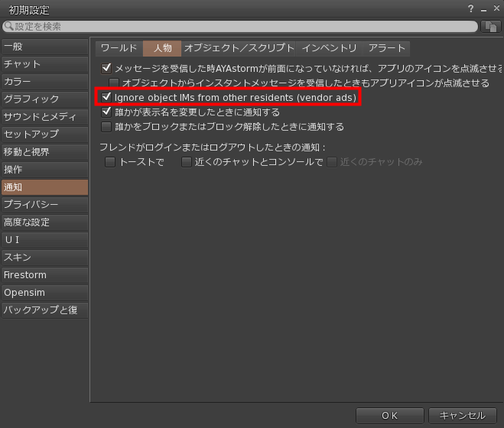Select the 通知 sidebar category
504x428 pixels.
[44, 187]
